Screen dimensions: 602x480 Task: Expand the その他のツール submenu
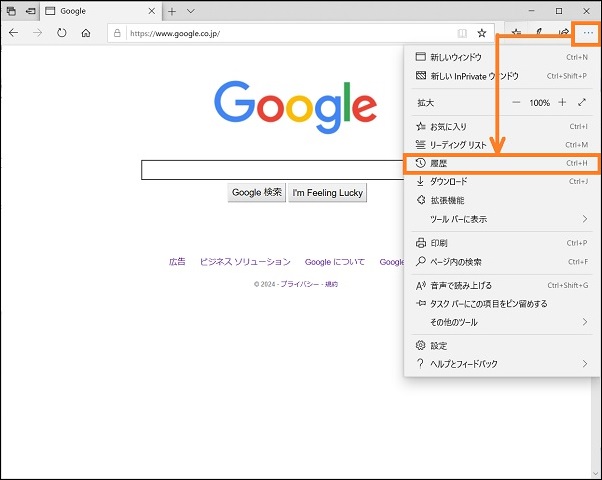pyautogui.click(x=584, y=322)
